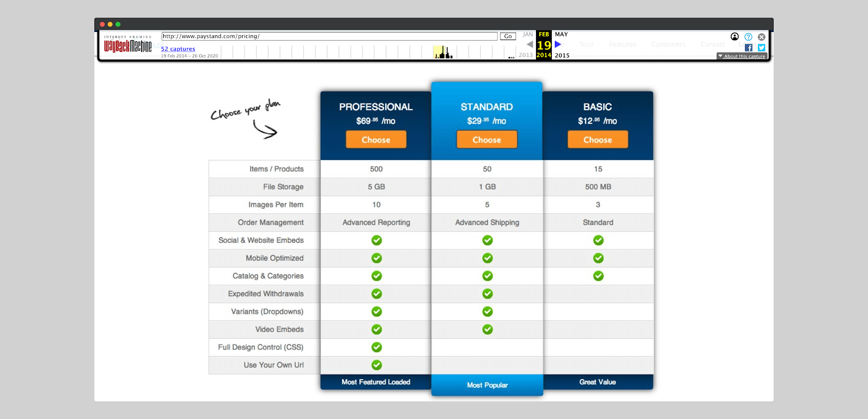This screenshot has height=419, width=868.
Task: Click Professional checkmark for Variants (Dropdowns)
Action: (376, 312)
